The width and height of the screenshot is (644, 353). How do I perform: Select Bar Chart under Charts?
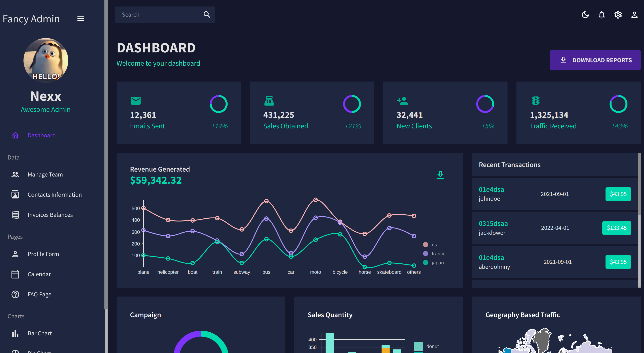tap(40, 333)
